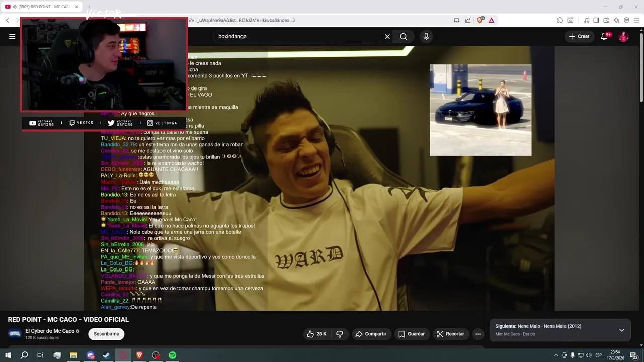The height and width of the screenshot is (362, 644).
Task: Click the share page icon in address bar
Action: point(468,20)
